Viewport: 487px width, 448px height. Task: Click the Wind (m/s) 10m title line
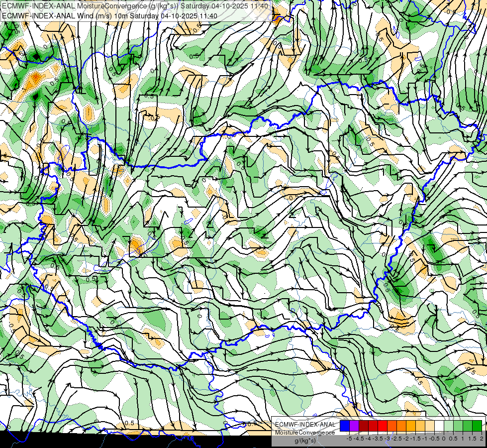(x=109, y=16)
